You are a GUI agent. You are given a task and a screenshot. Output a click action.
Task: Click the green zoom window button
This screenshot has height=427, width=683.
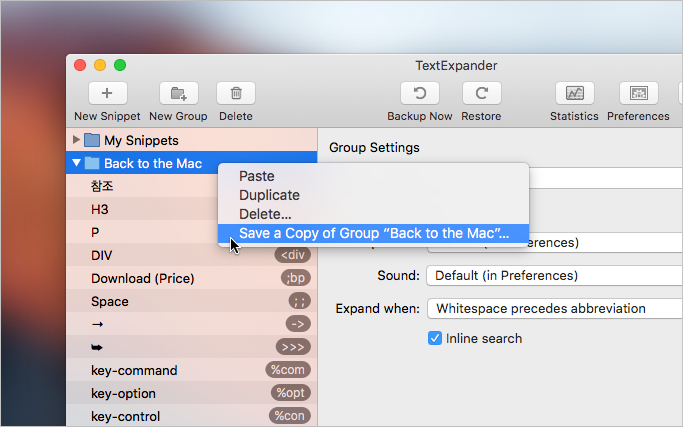point(120,65)
